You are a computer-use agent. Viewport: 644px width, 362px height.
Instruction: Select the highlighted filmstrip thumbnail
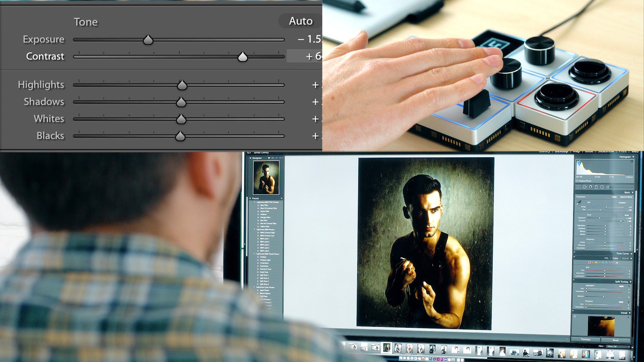pyautogui.click(x=387, y=348)
